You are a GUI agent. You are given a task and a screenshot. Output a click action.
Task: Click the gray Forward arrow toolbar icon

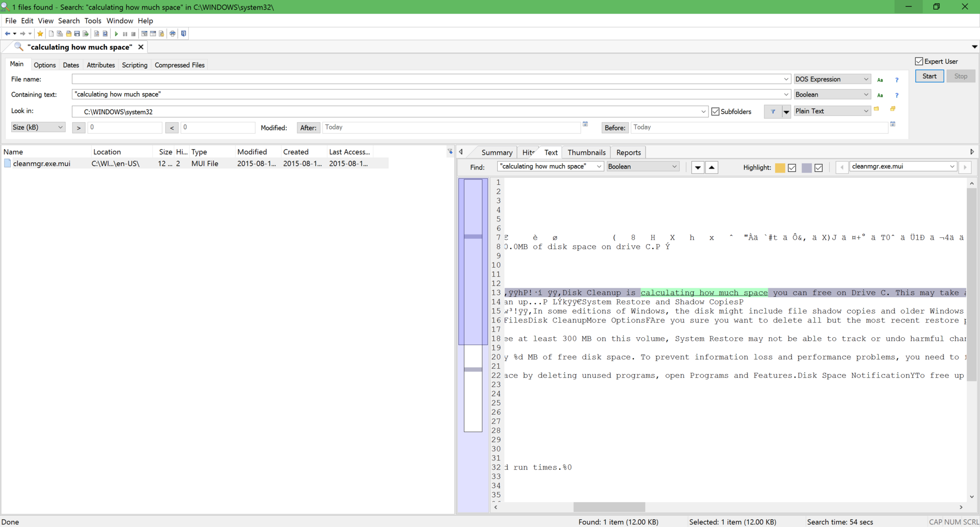click(x=23, y=34)
